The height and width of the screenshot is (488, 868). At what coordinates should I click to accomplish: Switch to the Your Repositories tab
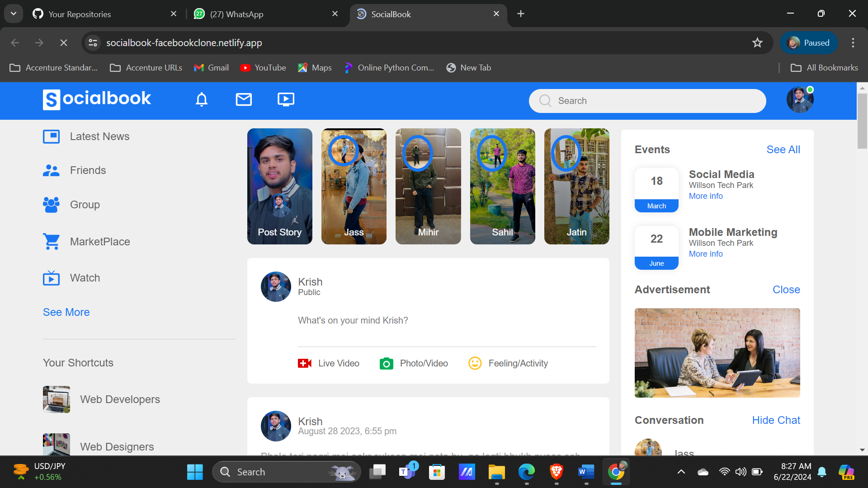[x=104, y=14]
